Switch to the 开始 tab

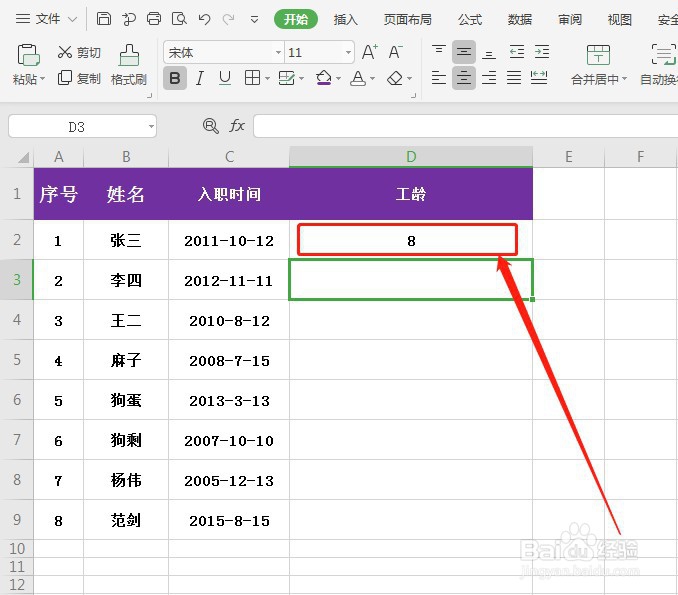tap(296, 19)
